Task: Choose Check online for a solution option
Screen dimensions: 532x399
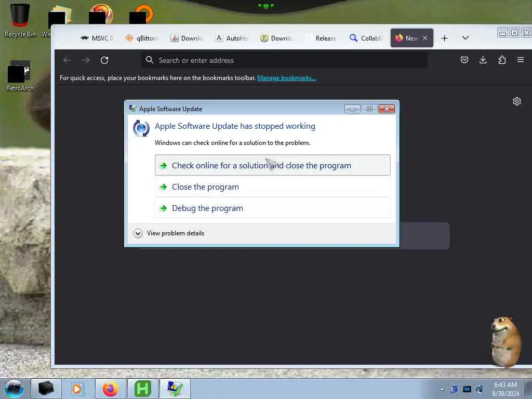Action: tap(272, 165)
